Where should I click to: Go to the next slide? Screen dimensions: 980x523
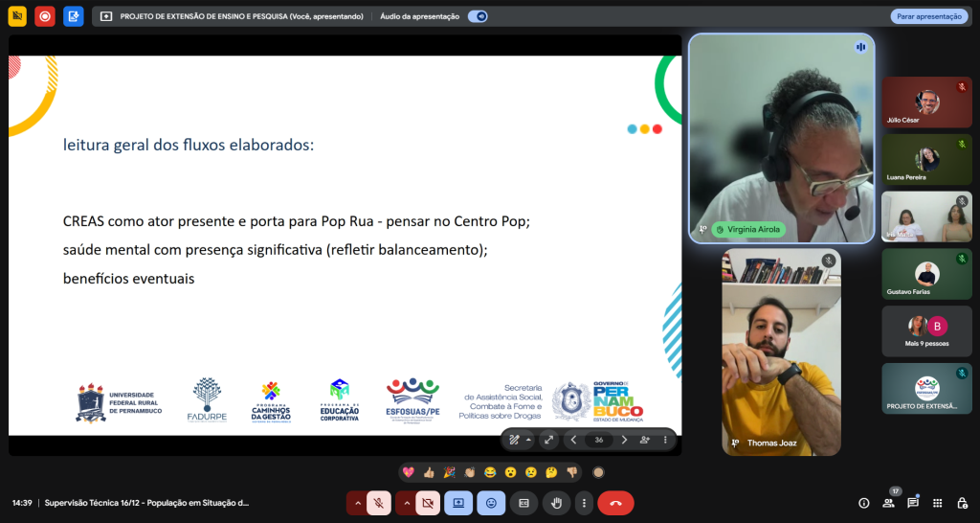[x=624, y=440]
